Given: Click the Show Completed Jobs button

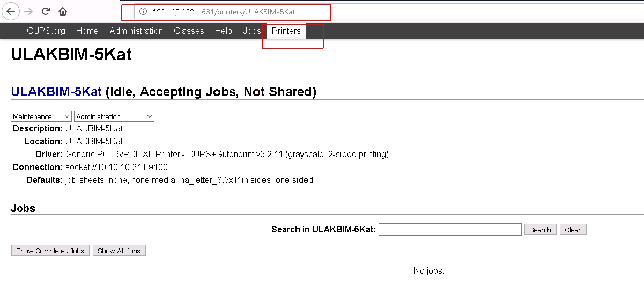Looking at the screenshot, I should 50,251.
